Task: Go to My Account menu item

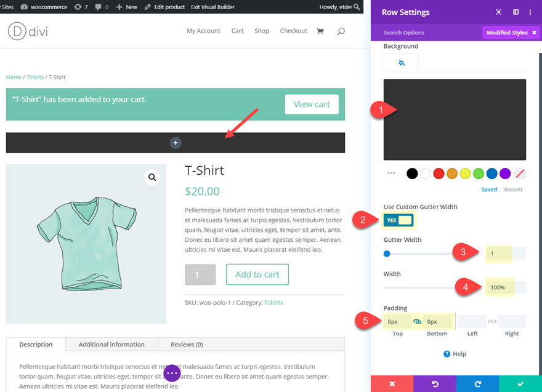Action: pyautogui.click(x=203, y=31)
